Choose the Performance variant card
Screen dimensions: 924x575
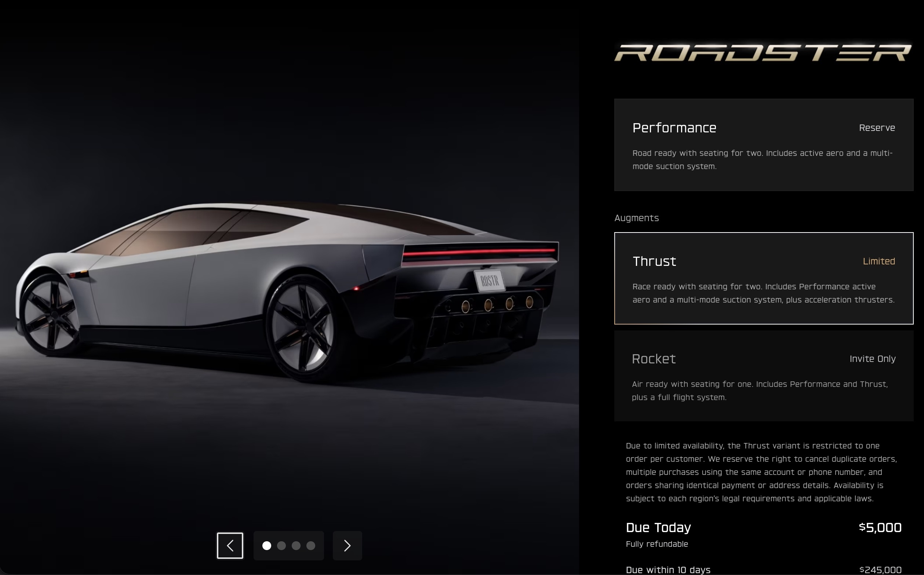(763, 145)
